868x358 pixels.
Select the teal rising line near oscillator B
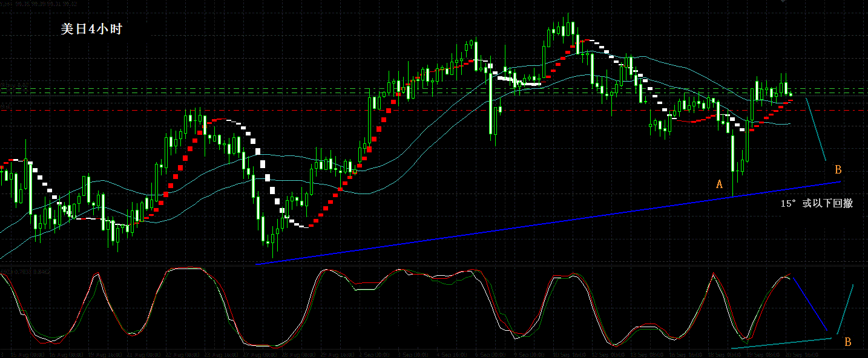click(x=846, y=310)
